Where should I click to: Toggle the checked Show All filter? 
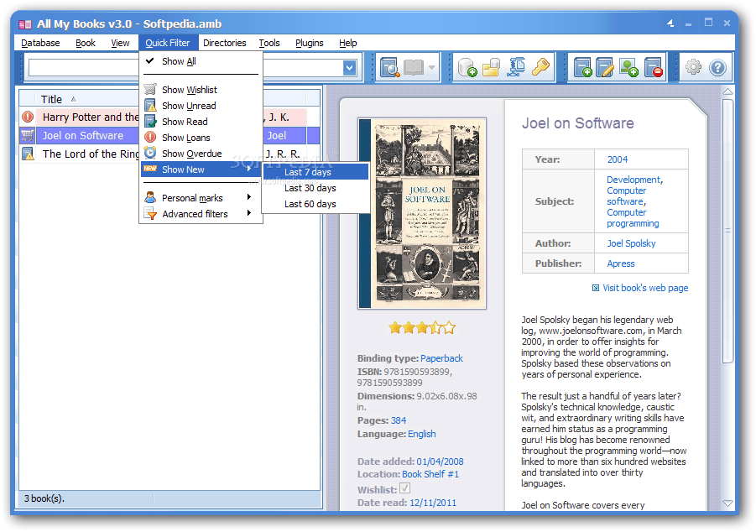(201, 61)
